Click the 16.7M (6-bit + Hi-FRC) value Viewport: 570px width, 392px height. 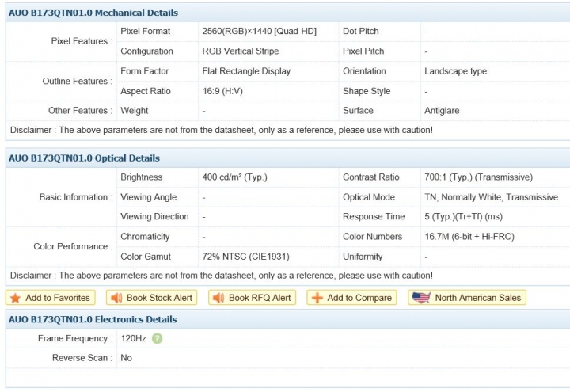click(469, 237)
